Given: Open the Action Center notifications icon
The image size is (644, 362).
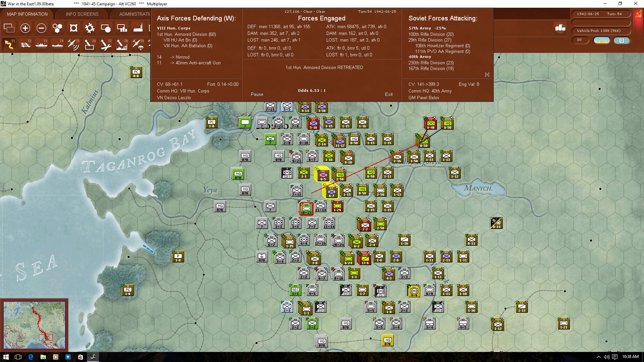Looking at the screenshot, I should [x=615, y=357].
